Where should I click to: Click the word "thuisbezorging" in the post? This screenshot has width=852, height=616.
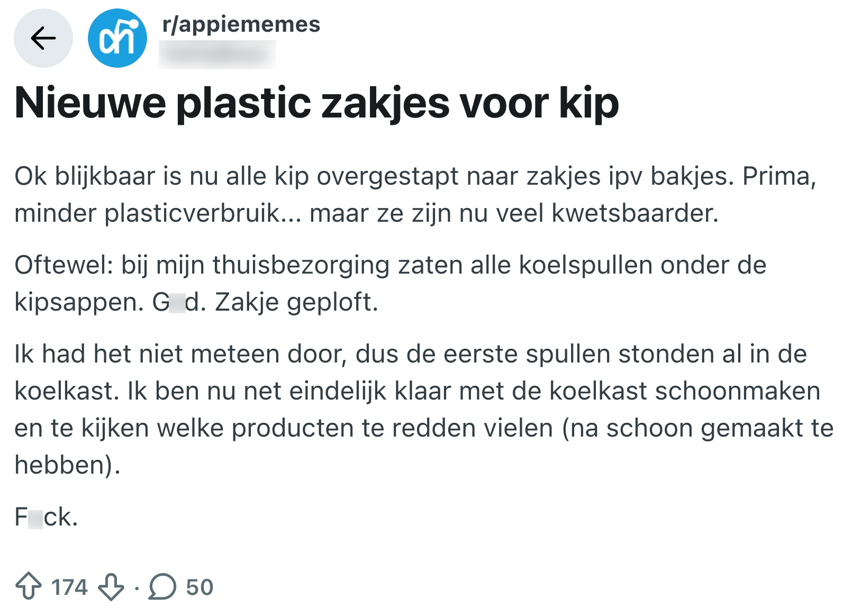(301, 265)
